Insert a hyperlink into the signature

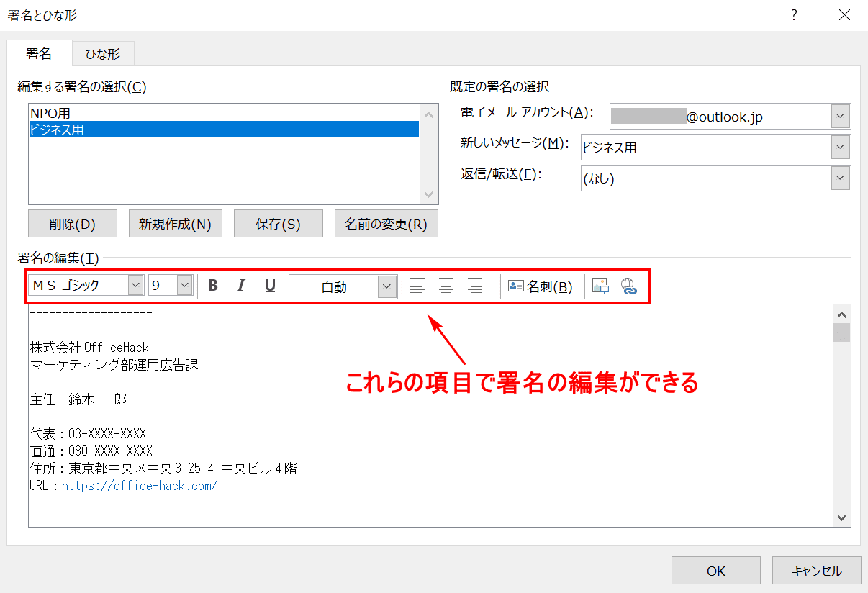tap(629, 286)
